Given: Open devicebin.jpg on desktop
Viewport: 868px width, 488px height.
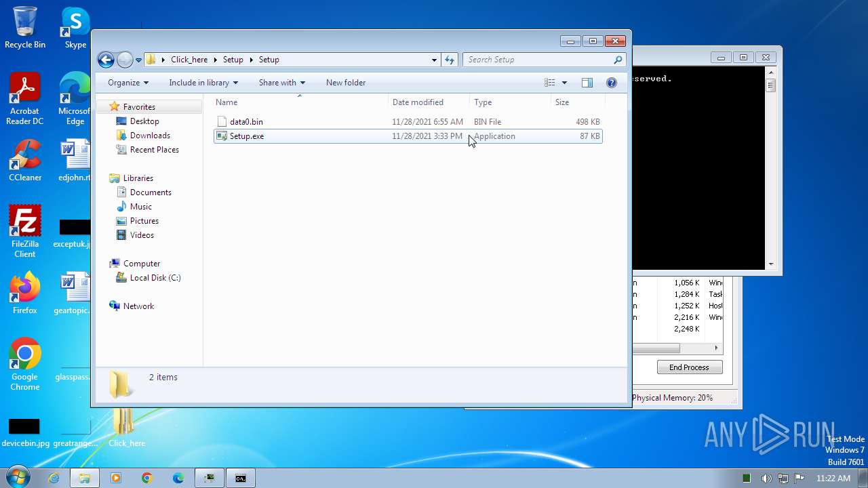Looking at the screenshot, I should 25,434.
